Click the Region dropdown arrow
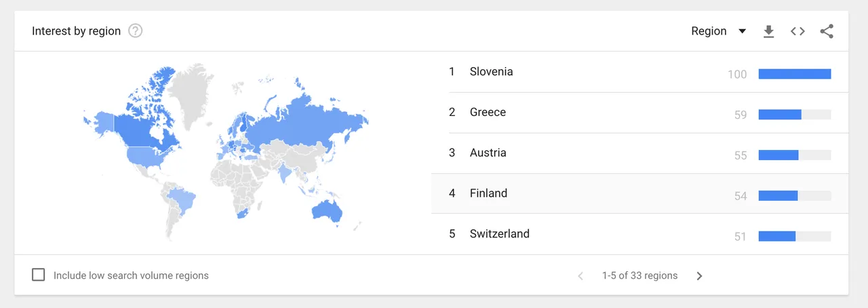This screenshot has height=308, width=868. [742, 31]
